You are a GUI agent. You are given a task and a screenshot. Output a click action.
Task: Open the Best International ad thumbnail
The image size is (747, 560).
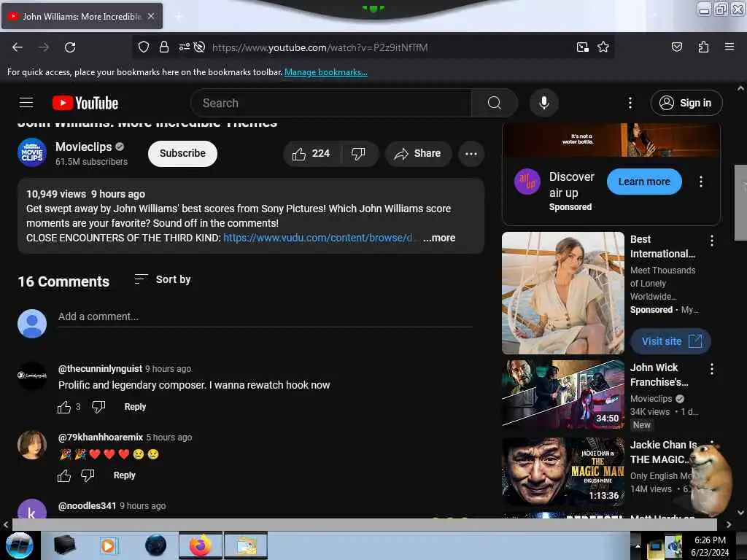pos(563,293)
